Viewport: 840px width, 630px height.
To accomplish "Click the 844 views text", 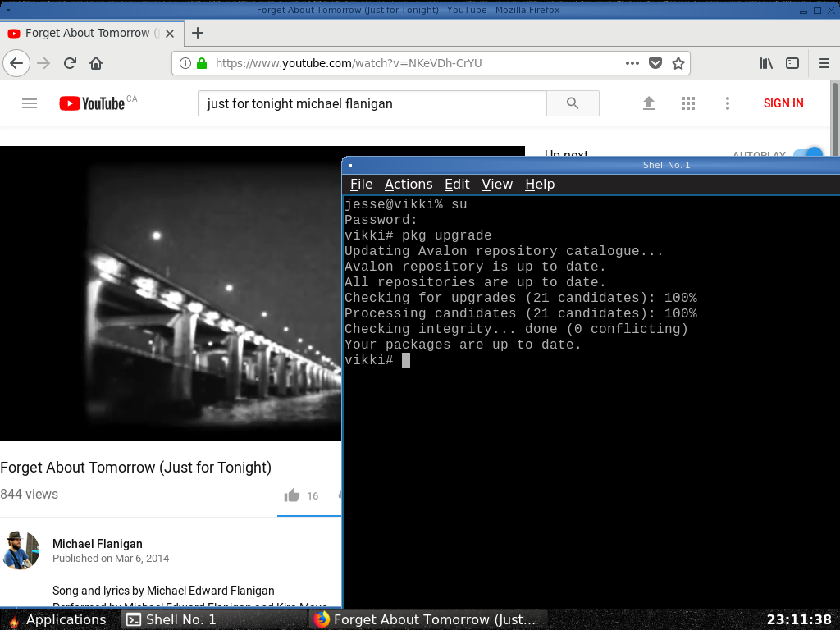I will click(29, 495).
